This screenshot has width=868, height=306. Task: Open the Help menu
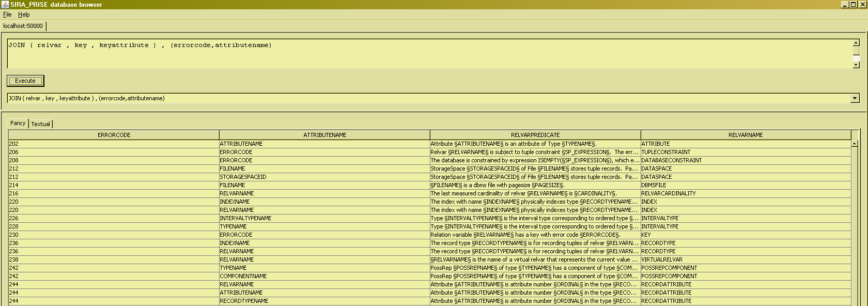point(24,14)
